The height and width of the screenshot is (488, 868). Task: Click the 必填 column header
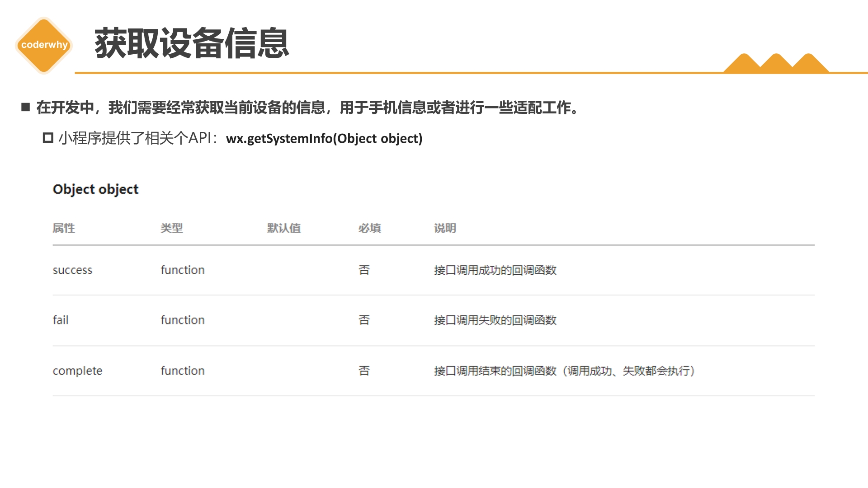click(370, 228)
